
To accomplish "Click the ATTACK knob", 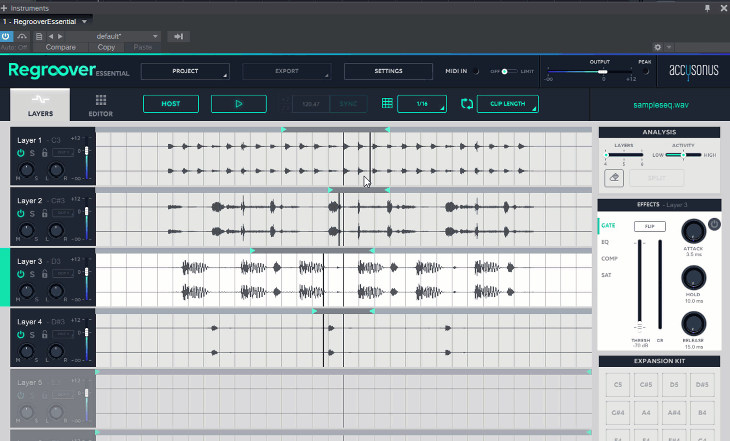I will coord(693,231).
